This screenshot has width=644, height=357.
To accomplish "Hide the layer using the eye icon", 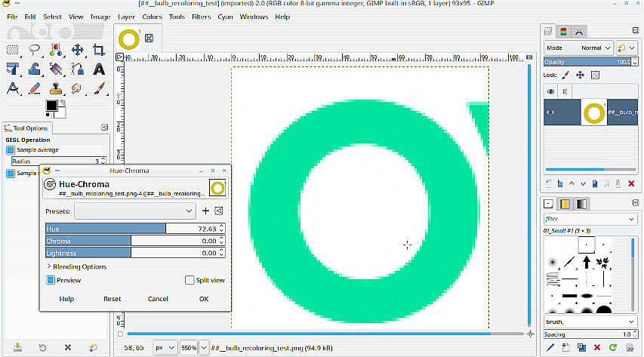I will [550, 112].
